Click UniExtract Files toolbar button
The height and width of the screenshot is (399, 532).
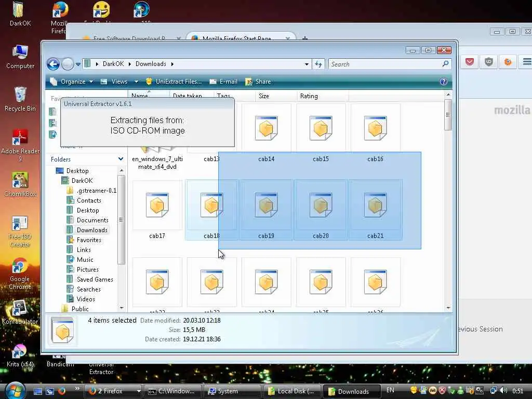174,82
